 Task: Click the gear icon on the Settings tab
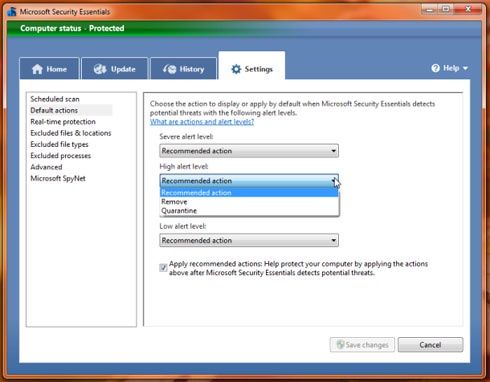236,69
